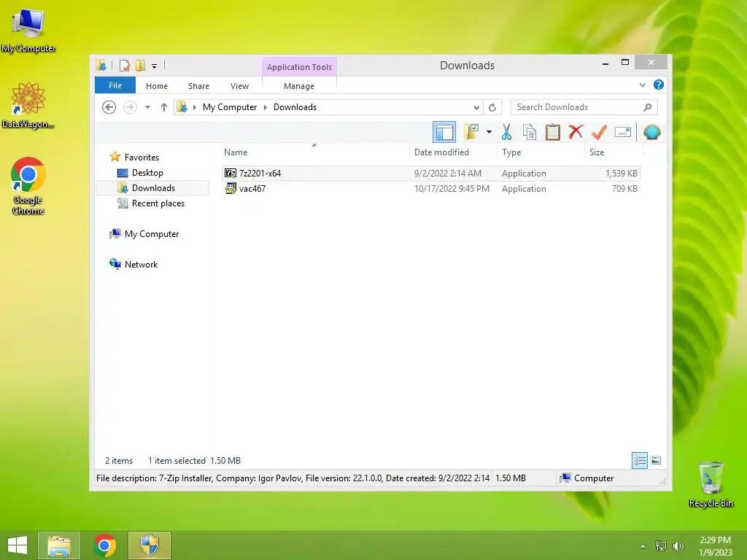This screenshot has height=560, width=747.
Task: Click the red X Delete icon
Action: [576, 131]
